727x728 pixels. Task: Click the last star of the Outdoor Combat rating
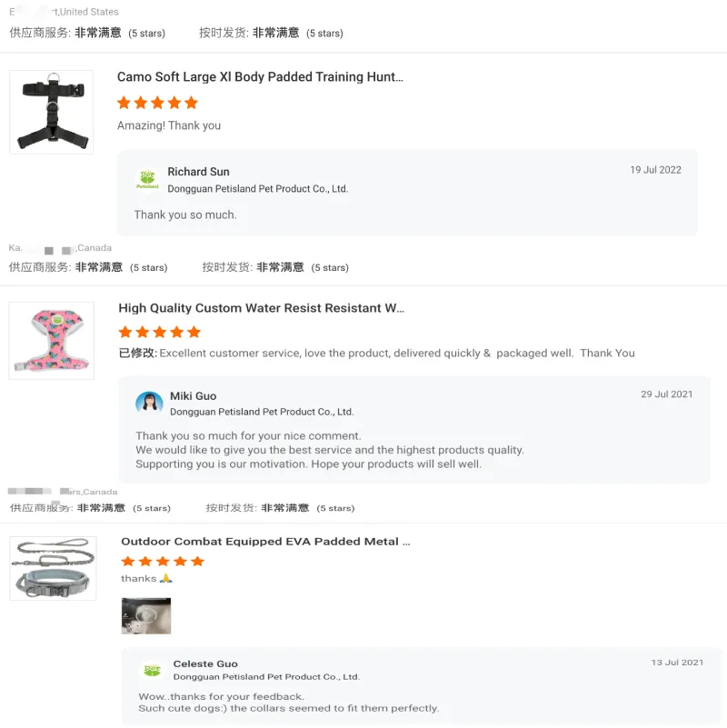point(196,562)
